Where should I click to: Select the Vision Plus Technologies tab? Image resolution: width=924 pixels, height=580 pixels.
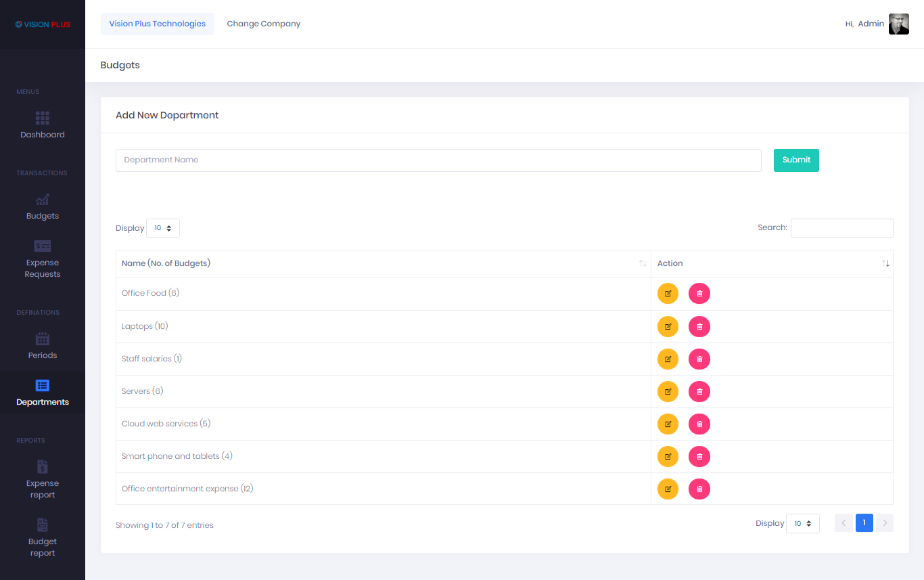(x=157, y=24)
